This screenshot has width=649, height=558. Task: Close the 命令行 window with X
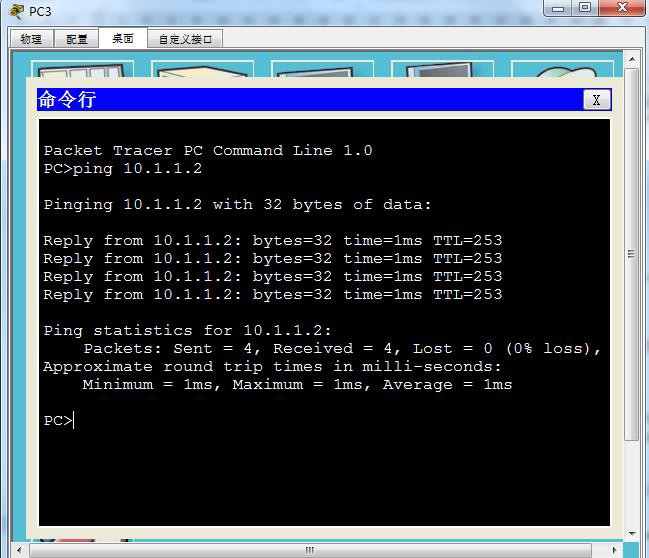(x=596, y=100)
